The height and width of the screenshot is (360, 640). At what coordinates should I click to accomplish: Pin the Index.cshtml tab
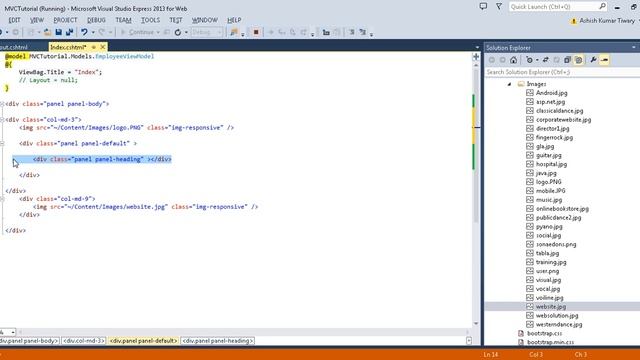click(x=93, y=47)
